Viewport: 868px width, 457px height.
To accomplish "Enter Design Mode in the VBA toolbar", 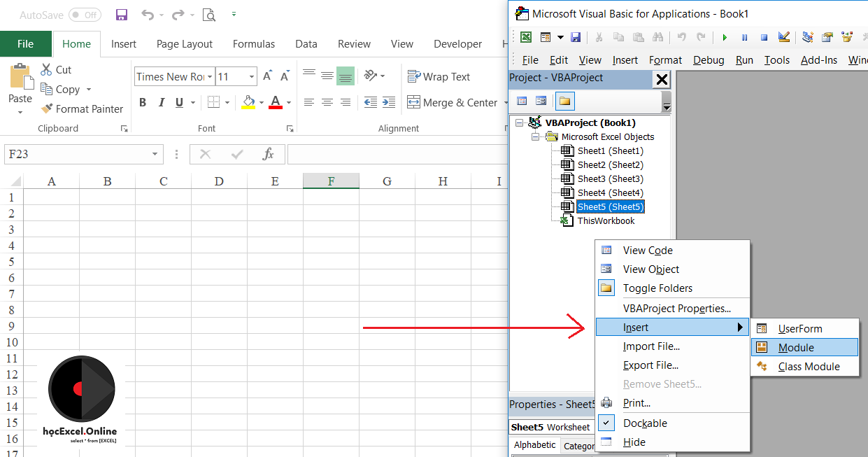I will coord(784,37).
